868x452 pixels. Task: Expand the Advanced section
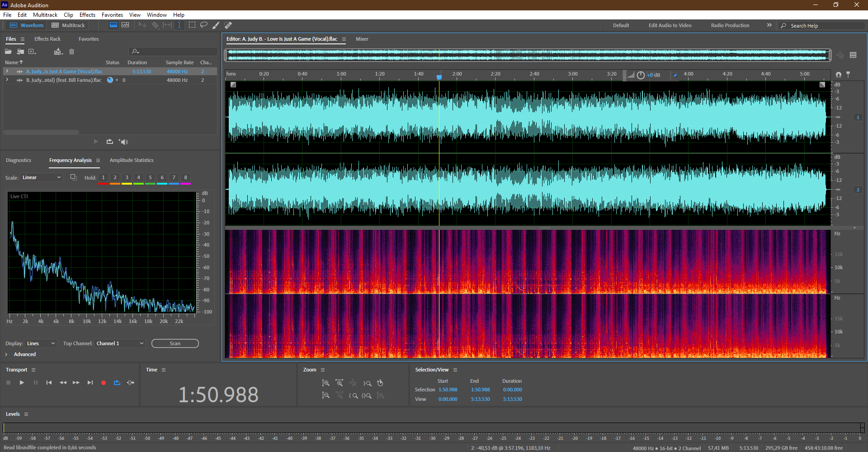(6, 354)
